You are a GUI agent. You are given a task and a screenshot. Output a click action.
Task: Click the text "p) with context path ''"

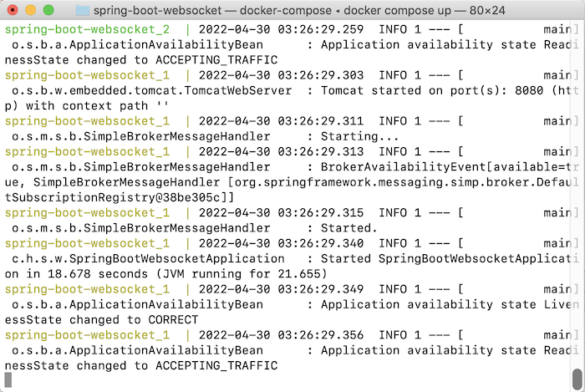87,106
